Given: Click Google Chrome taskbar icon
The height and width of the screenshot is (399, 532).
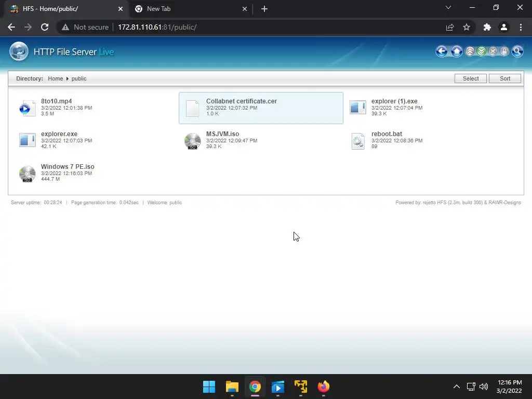Looking at the screenshot, I should [255, 387].
